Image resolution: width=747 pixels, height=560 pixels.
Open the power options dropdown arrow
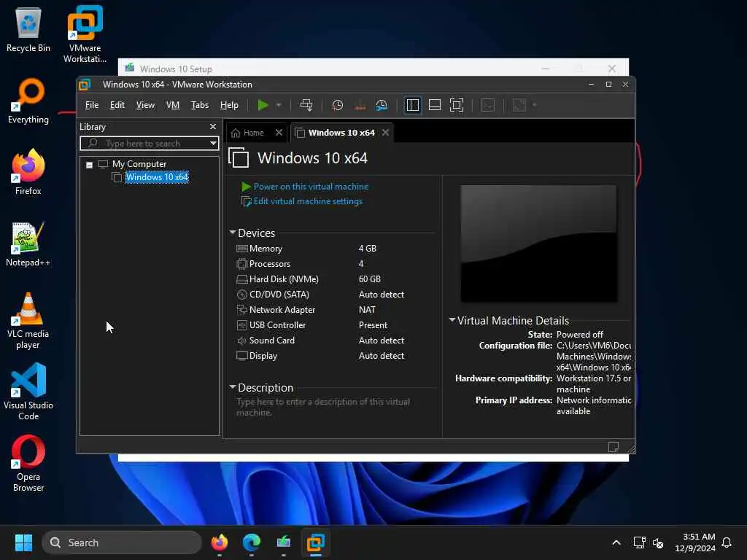pos(279,105)
